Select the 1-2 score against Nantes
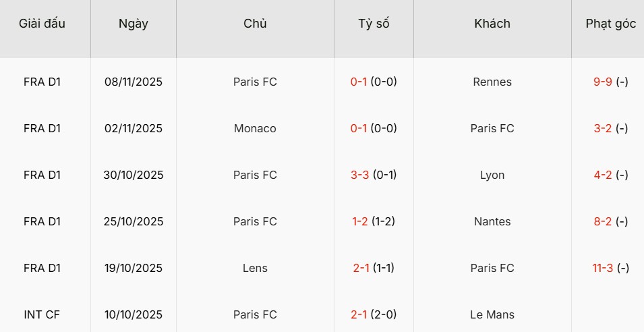 [359, 222]
